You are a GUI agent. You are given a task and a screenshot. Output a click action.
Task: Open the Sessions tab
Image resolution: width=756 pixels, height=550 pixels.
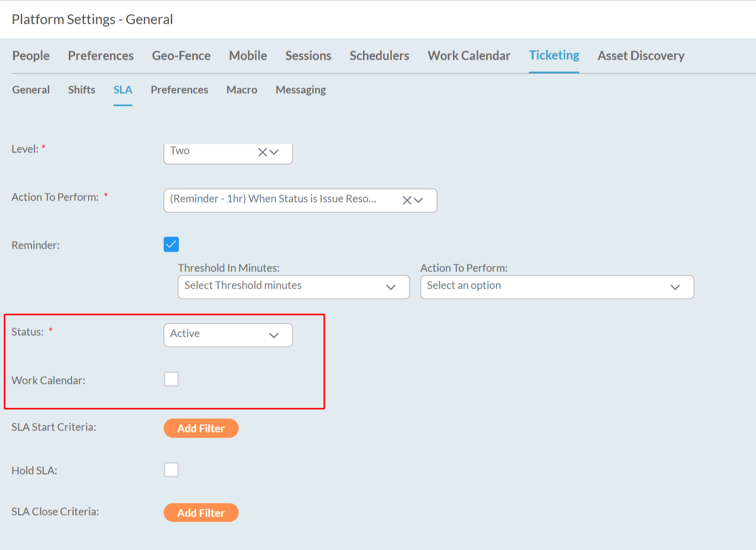click(x=308, y=56)
